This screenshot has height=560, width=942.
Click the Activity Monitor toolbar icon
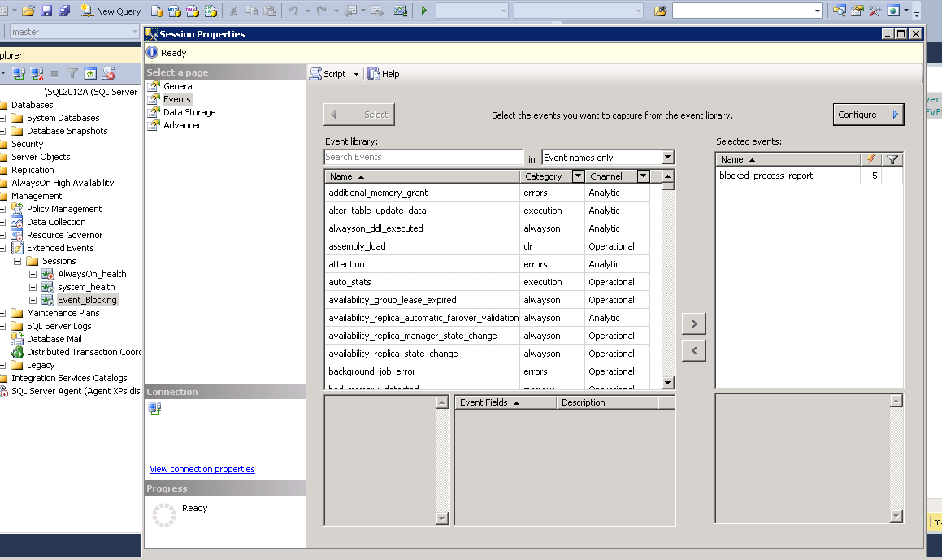click(x=400, y=11)
